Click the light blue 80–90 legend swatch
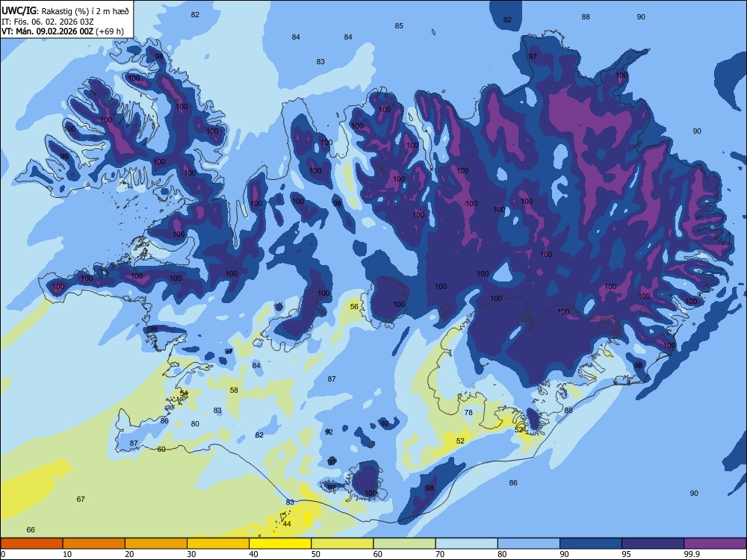747x560 pixels. pos(529,544)
